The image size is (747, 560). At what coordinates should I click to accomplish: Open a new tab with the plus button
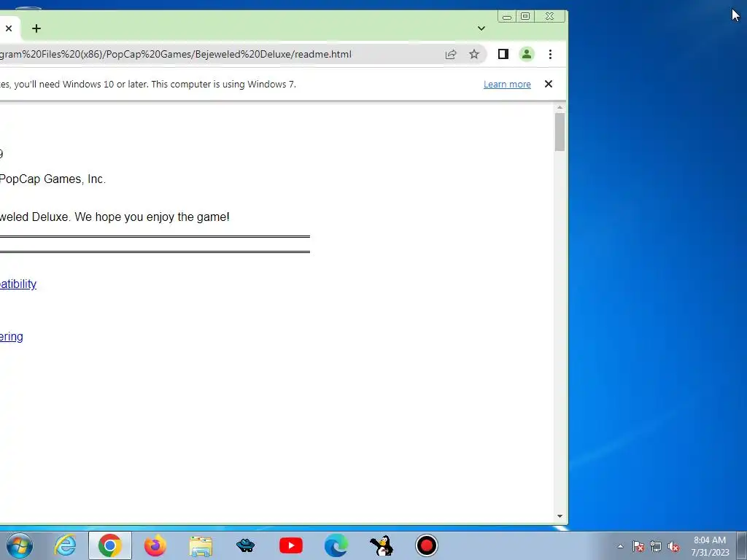tap(36, 28)
